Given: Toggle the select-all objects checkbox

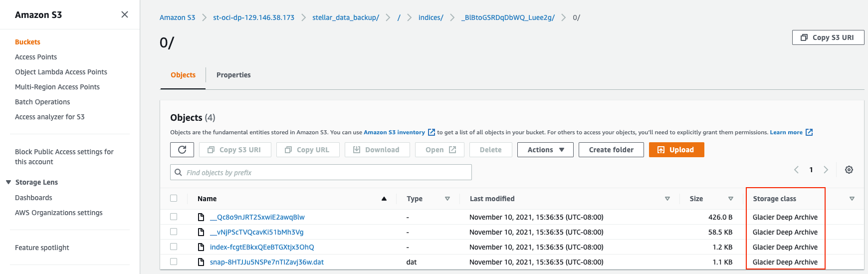Looking at the screenshot, I should tap(174, 198).
